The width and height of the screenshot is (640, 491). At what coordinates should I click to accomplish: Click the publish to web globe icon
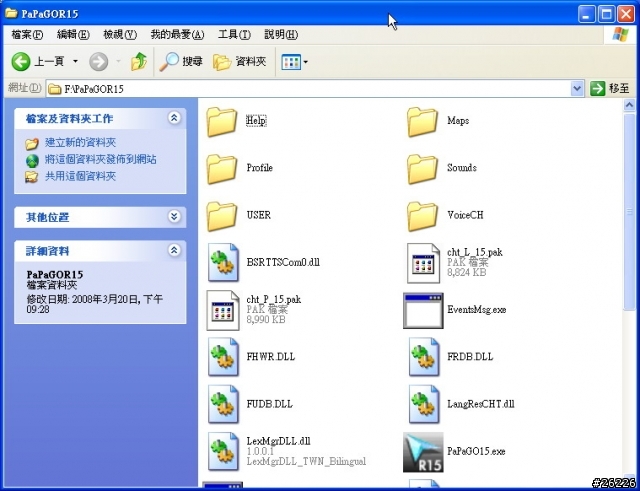point(32,160)
